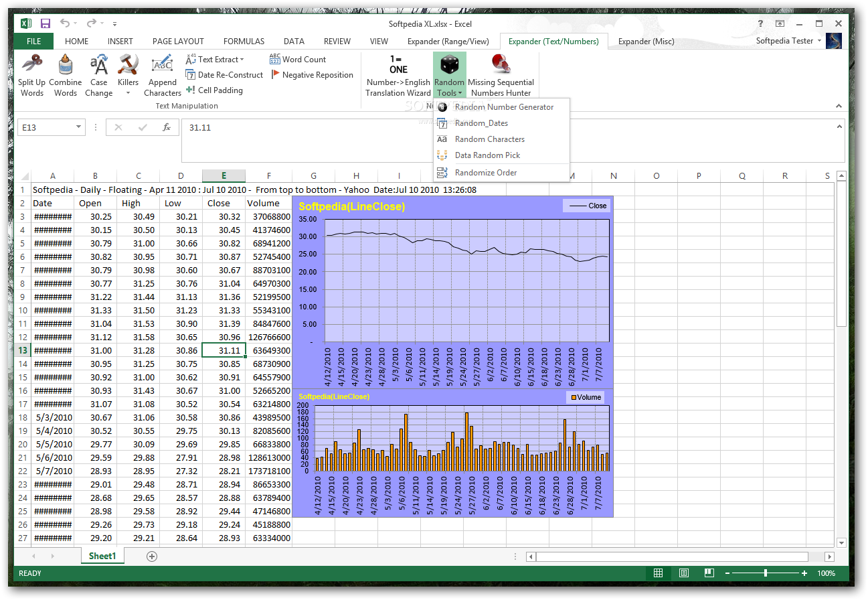Select Random_Dates menu entry
Screen dimensions: 868x600
coord(501,123)
